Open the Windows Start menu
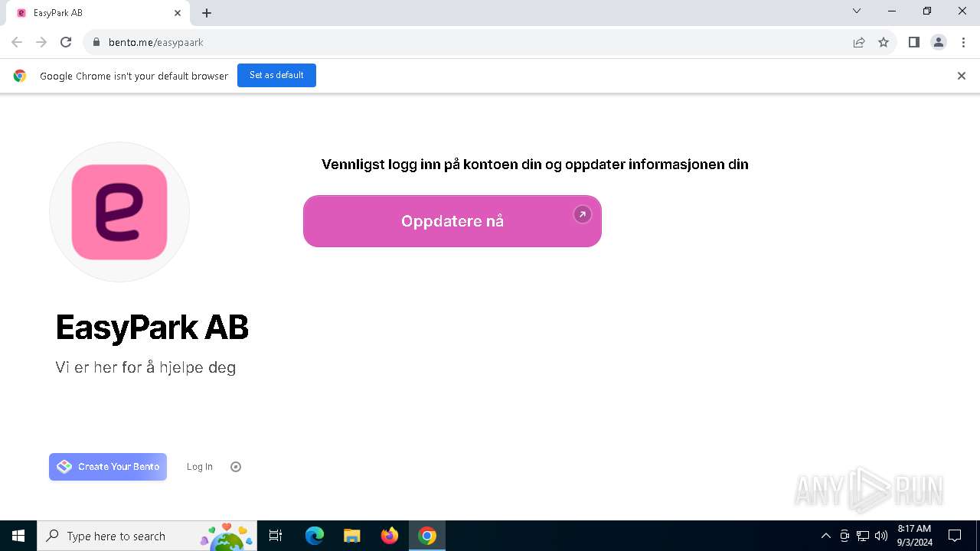This screenshot has height=551, width=980. (x=18, y=536)
